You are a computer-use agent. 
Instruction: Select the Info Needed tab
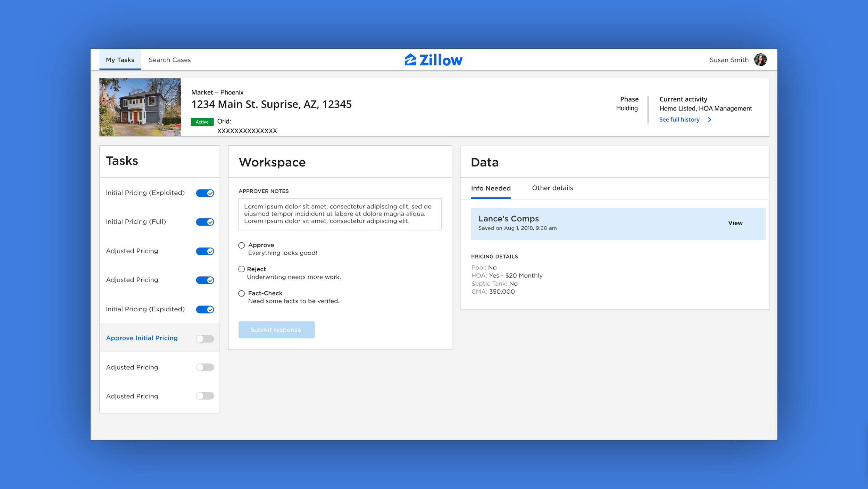(491, 188)
